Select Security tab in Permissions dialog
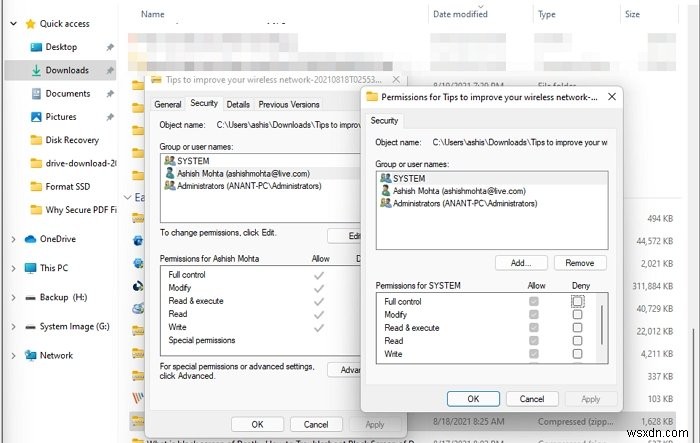The image size is (700, 443). tap(384, 121)
